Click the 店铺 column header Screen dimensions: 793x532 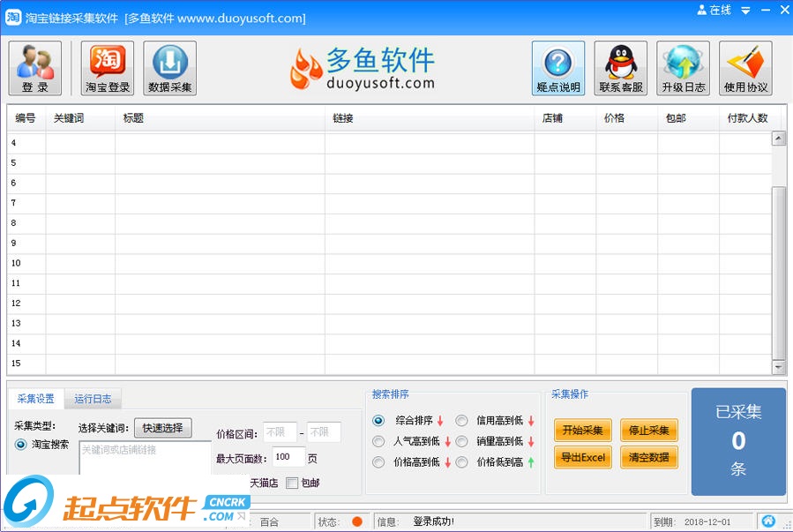point(565,118)
